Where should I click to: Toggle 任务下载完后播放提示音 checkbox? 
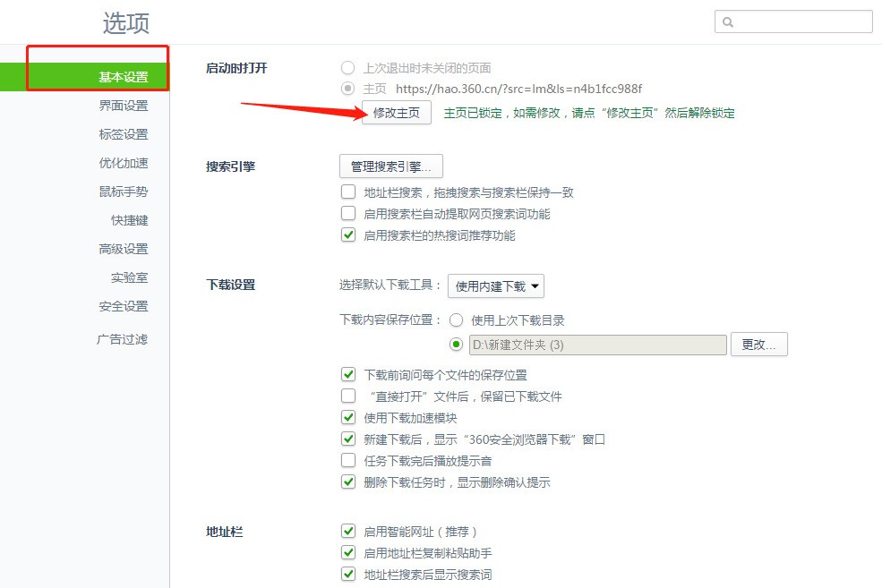(348, 461)
